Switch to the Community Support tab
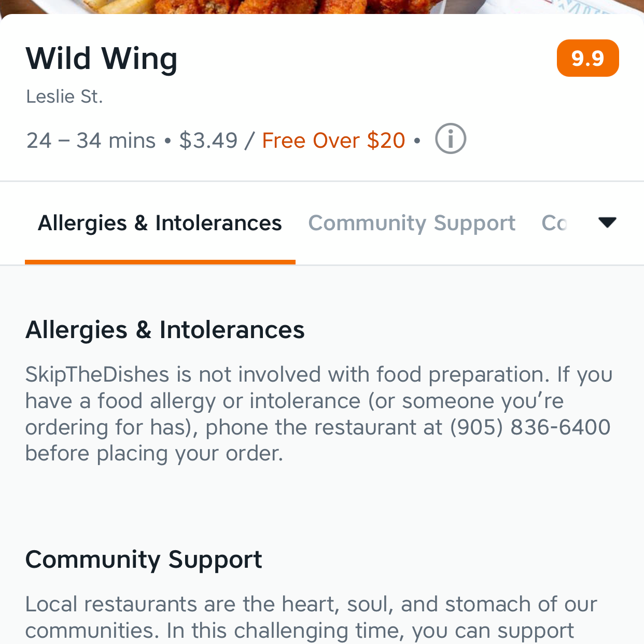 [x=412, y=223]
